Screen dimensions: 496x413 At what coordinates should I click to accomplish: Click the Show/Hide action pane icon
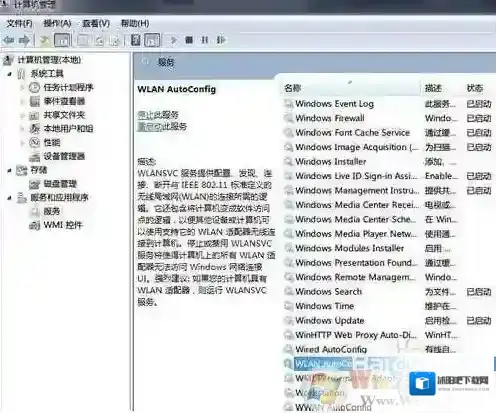[x=152, y=40]
